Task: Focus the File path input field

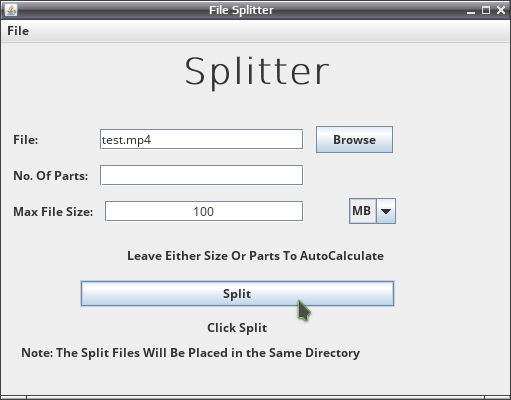Action: pos(202,139)
